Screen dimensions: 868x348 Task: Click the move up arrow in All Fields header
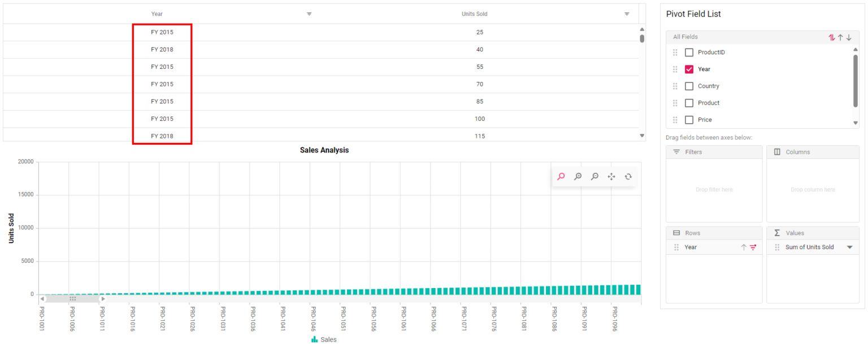pyautogui.click(x=840, y=37)
